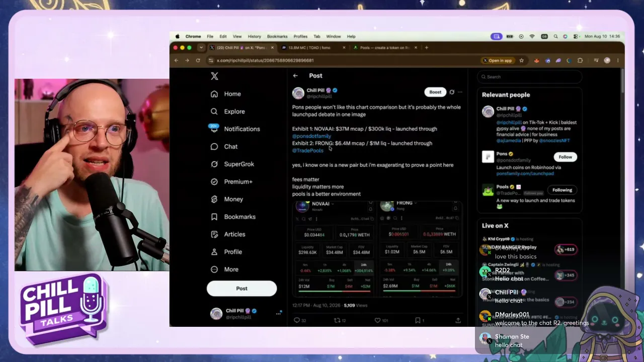This screenshot has height=362, width=644.
Task: Click the Boost button
Action: pos(435,92)
